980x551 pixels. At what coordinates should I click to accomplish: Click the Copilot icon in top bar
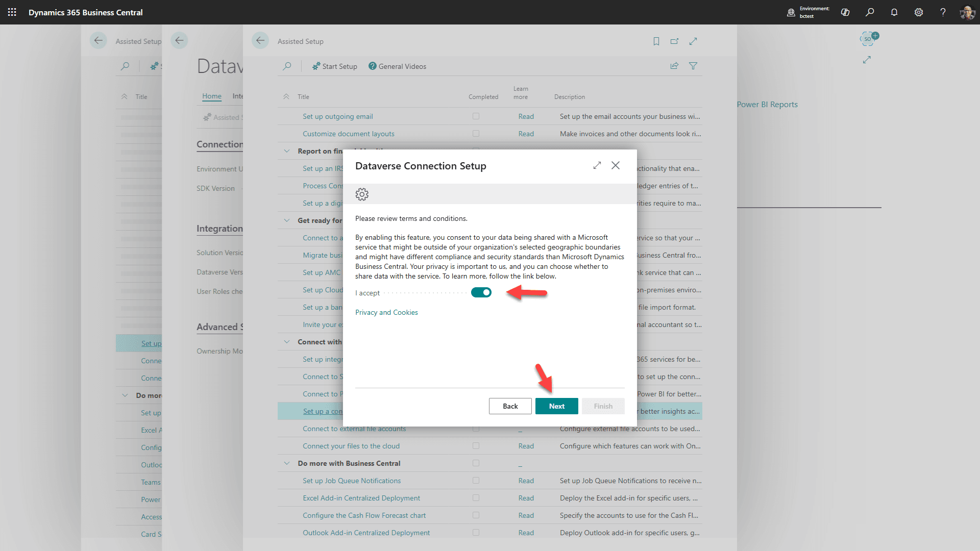point(845,12)
